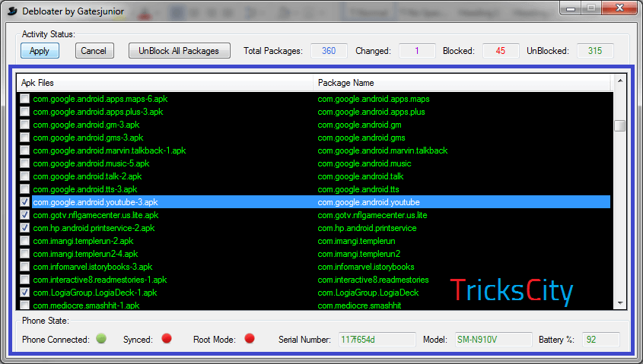Tick checkbox for com.imangi.templerun-2.apk
Image resolution: width=643 pixels, height=364 pixels.
[x=25, y=241]
